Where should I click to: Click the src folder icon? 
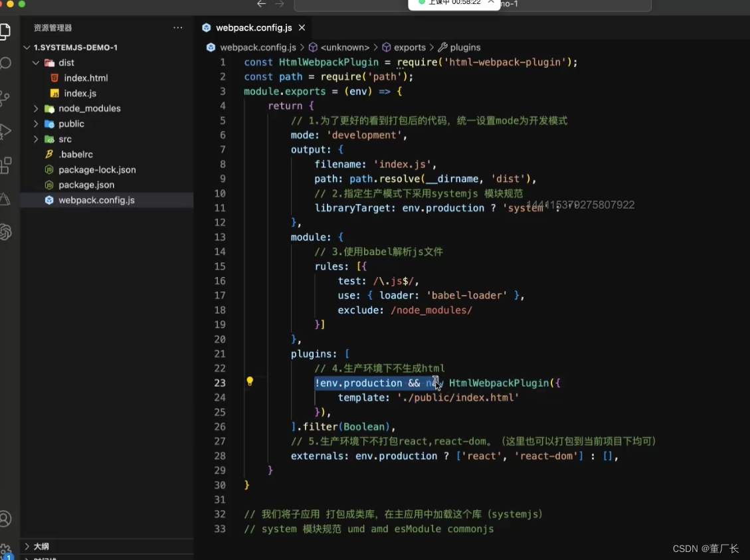click(49, 139)
